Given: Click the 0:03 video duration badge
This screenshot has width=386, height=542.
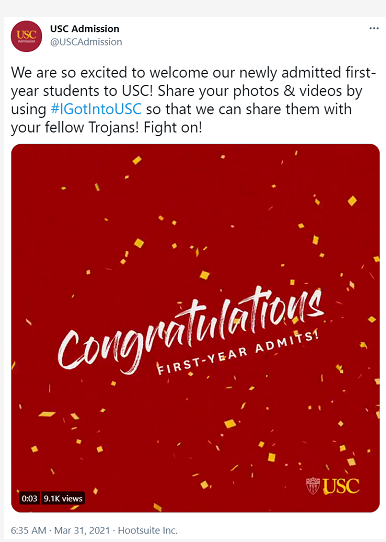Looking at the screenshot, I should (x=29, y=498).
